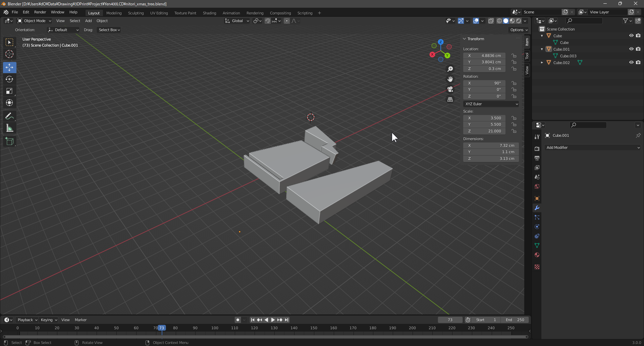This screenshot has height=346, width=644.
Task: Jump to the timeline end frame
Action: (x=286, y=320)
